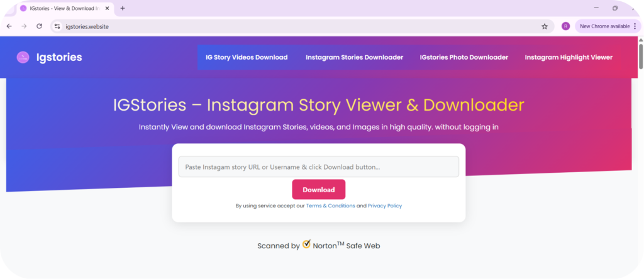
Task: Open IG Story Videos Download menu item
Action: pyautogui.click(x=247, y=57)
